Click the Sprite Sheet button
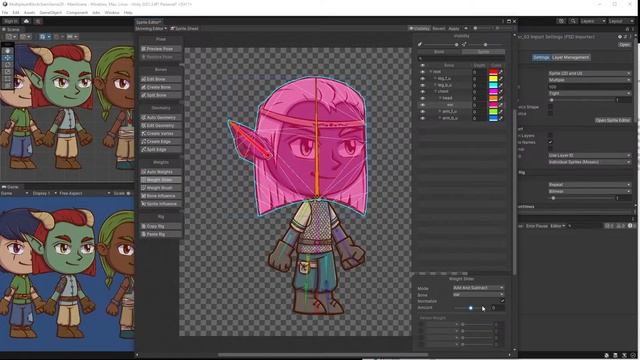This screenshot has width=640, height=360. click(184, 29)
